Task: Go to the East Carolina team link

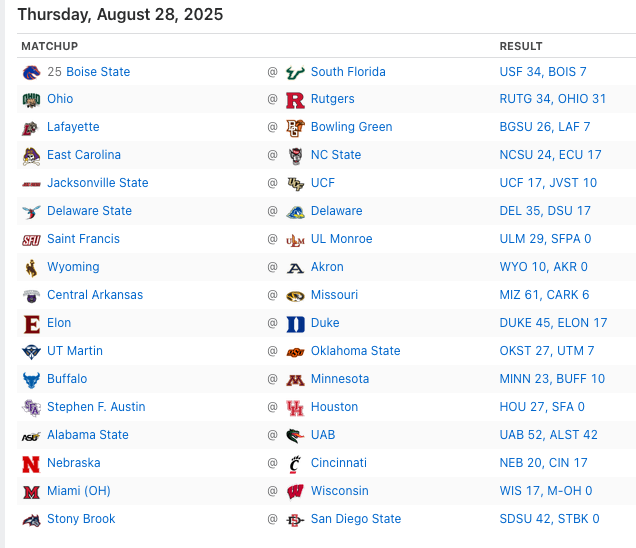Action: (x=84, y=155)
